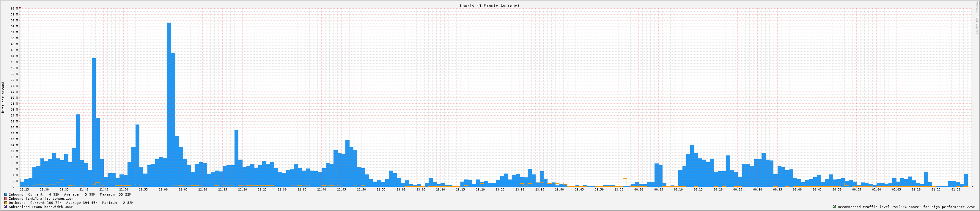980x211 pixels.
Task: Click the 01:20 time axis label
Action: point(956,189)
